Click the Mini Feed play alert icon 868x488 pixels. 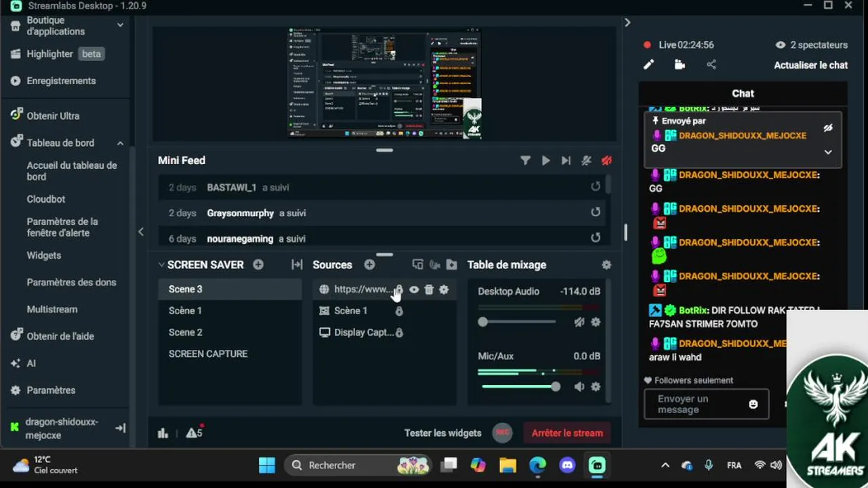click(x=545, y=161)
